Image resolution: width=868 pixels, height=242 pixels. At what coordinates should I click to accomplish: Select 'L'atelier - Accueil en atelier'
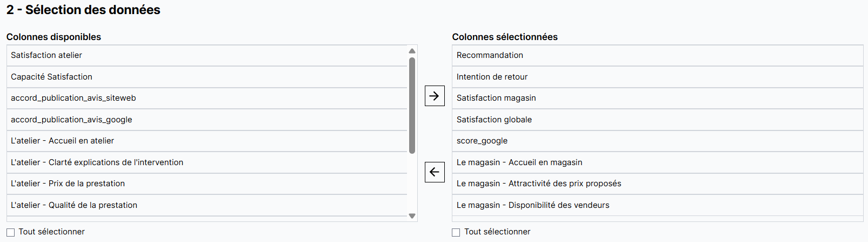[62, 141]
